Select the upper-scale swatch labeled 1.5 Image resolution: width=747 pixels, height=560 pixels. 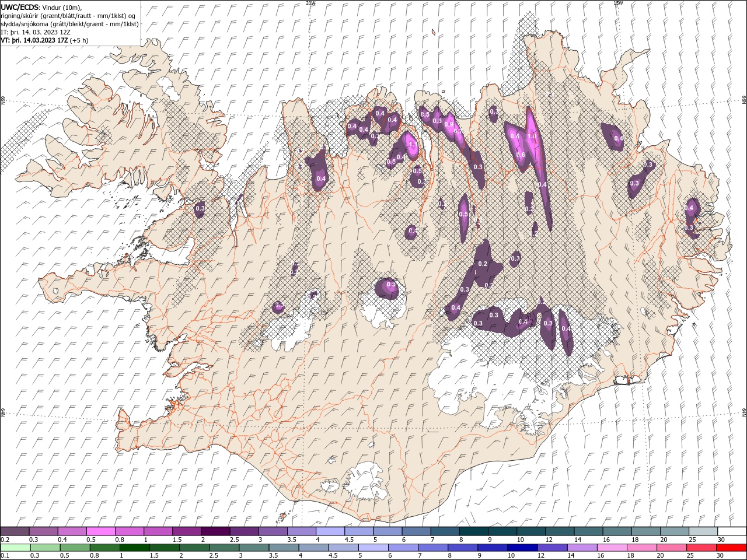pyautogui.click(x=186, y=531)
